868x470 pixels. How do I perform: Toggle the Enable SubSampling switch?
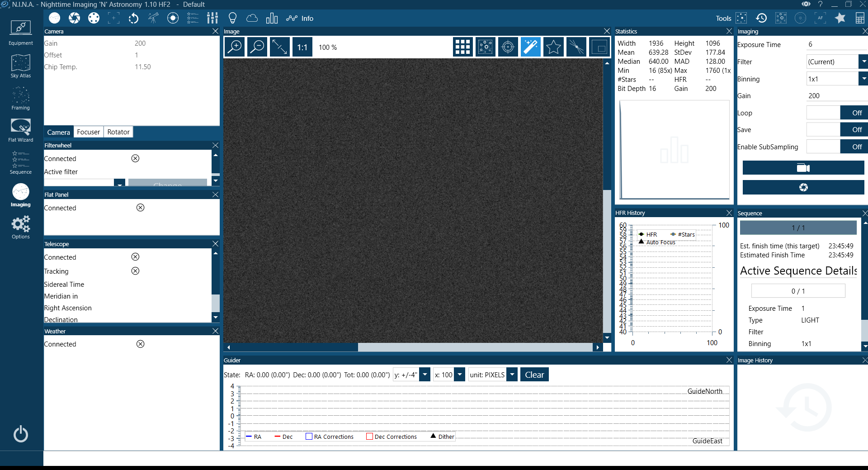tap(837, 147)
